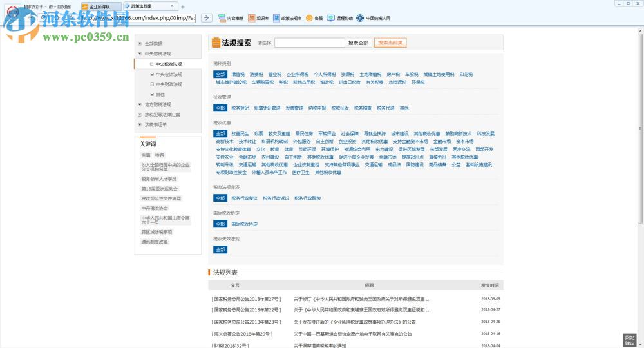Image resolution: width=644 pixels, height=348 pixels.
Task: Switch to the 政策法规库 tab
Action: tap(150, 6)
